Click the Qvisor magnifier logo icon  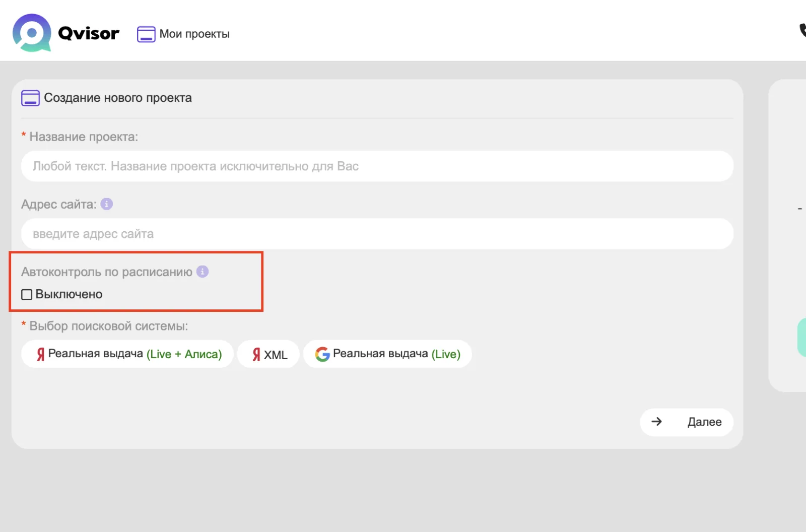pyautogui.click(x=32, y=33)
